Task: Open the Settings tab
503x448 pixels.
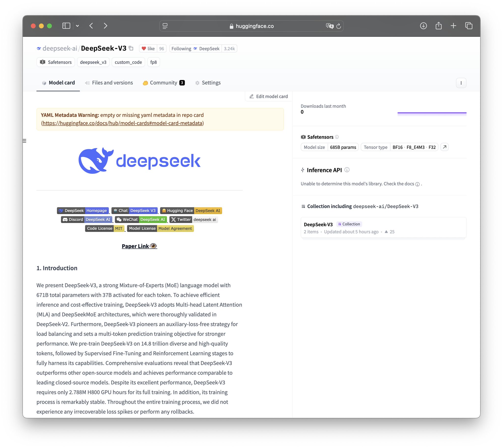Action: click(208, 83)
